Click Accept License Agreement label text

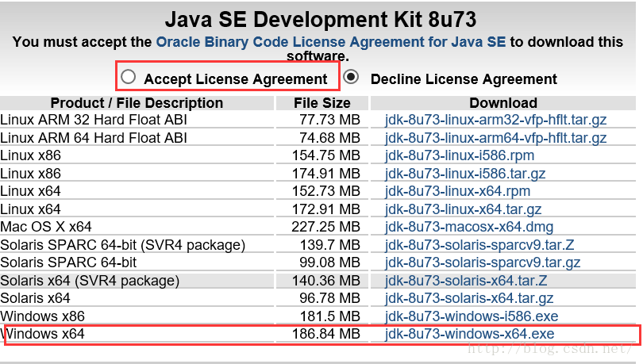click(x=236, y=79)
